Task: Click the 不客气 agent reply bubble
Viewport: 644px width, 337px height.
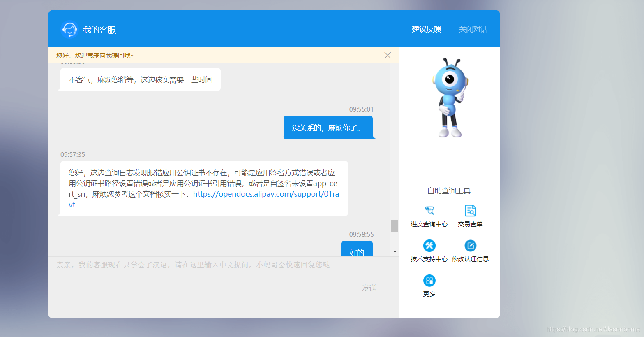Action: (141, 79)
